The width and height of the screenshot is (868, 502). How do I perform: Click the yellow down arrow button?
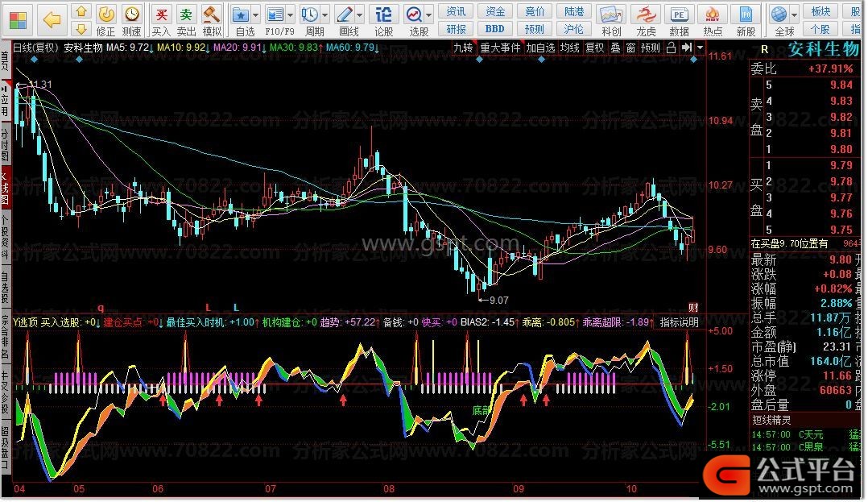click(x=81, y=29)
